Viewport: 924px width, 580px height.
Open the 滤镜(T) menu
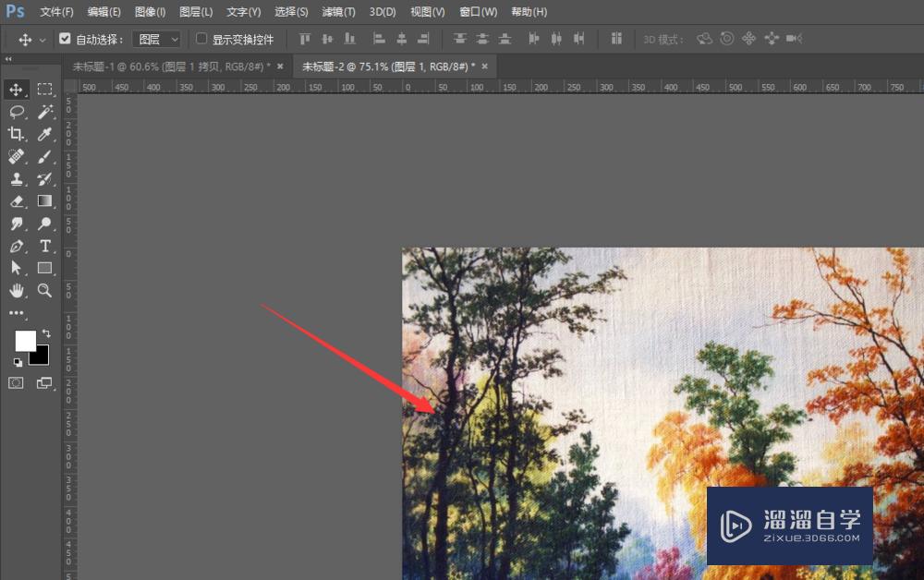338,12
